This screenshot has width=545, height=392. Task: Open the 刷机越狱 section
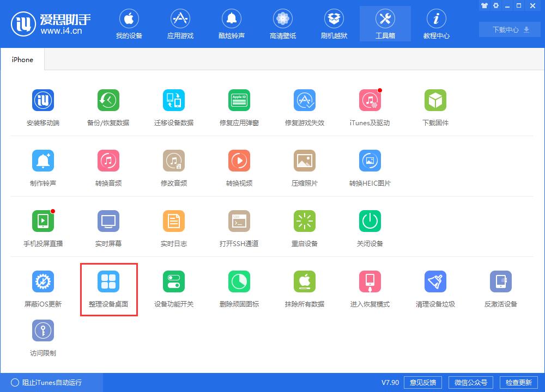tap(334, 23)
